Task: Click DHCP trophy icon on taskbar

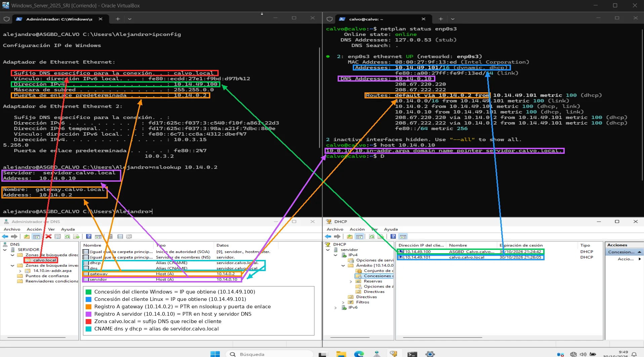Action: tap(394, 354)
